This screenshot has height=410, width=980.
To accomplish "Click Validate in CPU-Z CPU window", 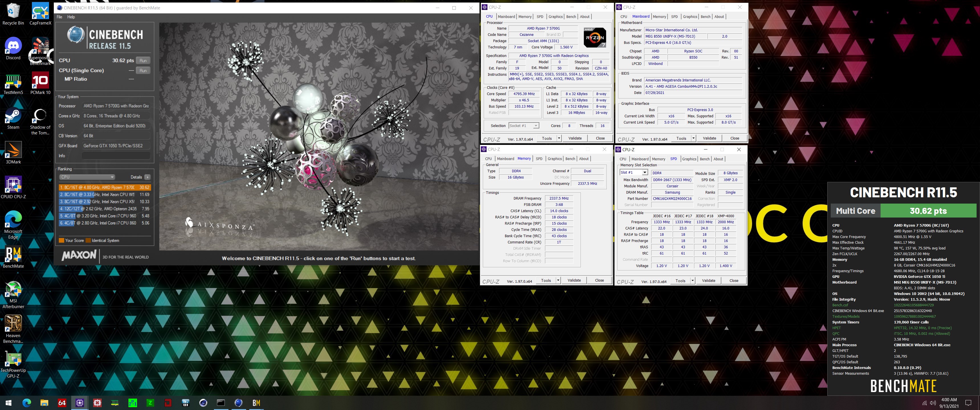I will coord(575,138).
